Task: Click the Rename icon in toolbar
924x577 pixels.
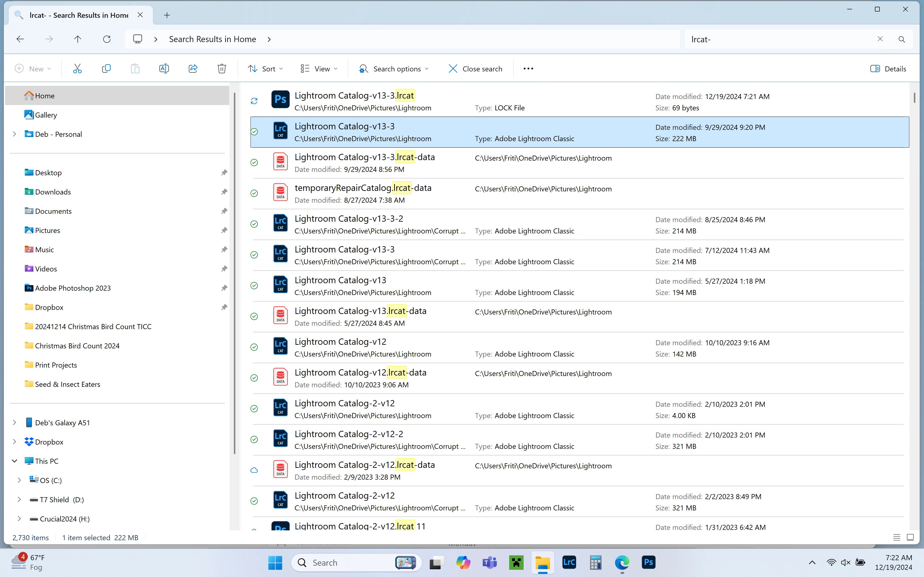Action: 164,69
